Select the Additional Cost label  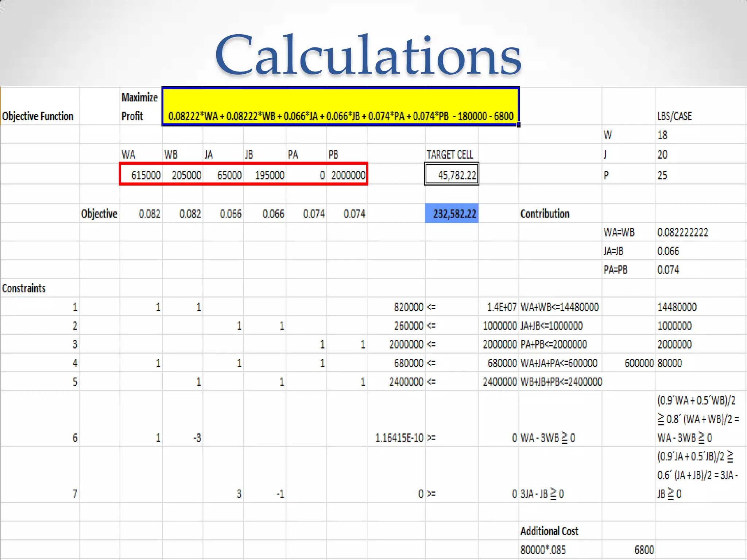click(549, 531)
